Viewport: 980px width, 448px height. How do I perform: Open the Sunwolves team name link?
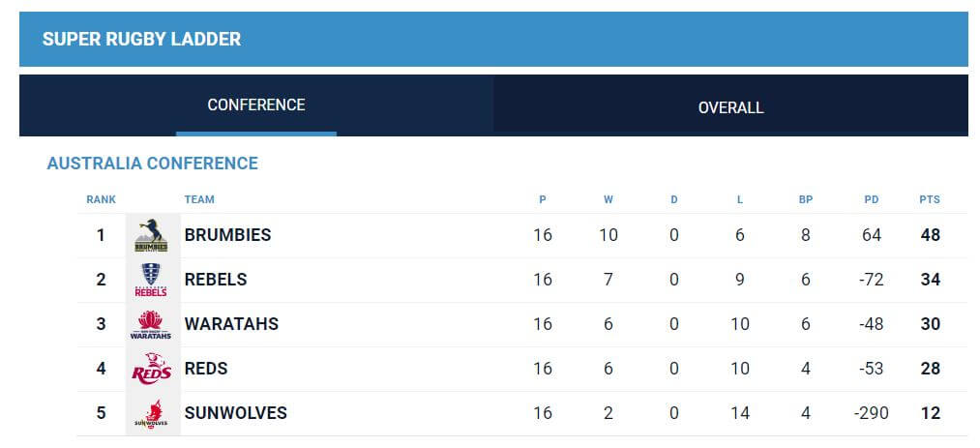(x=236, y=412)
